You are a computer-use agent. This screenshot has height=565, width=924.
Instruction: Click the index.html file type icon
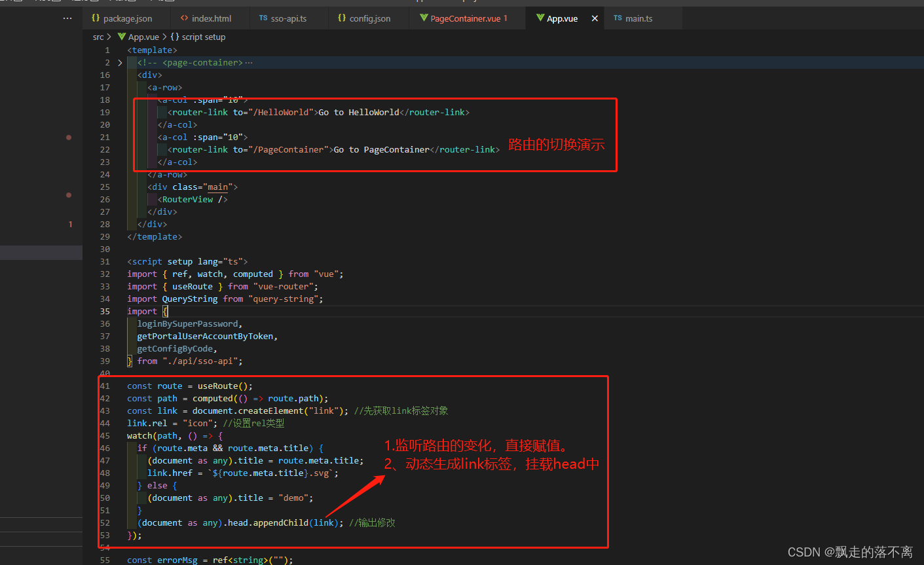pyautogui.click(x=184, y=18)
